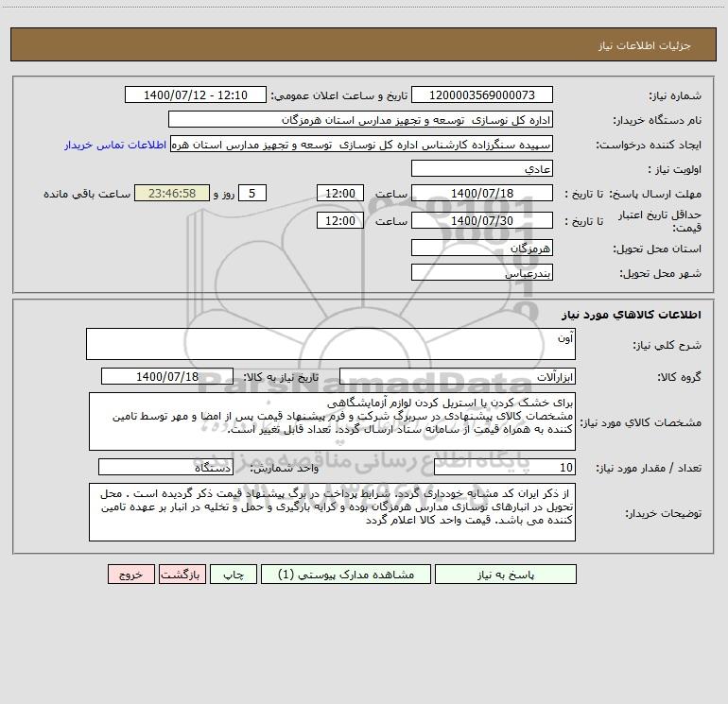
Task: Click the گروه کالا field ابزارآلات
Action: point(458,376)
